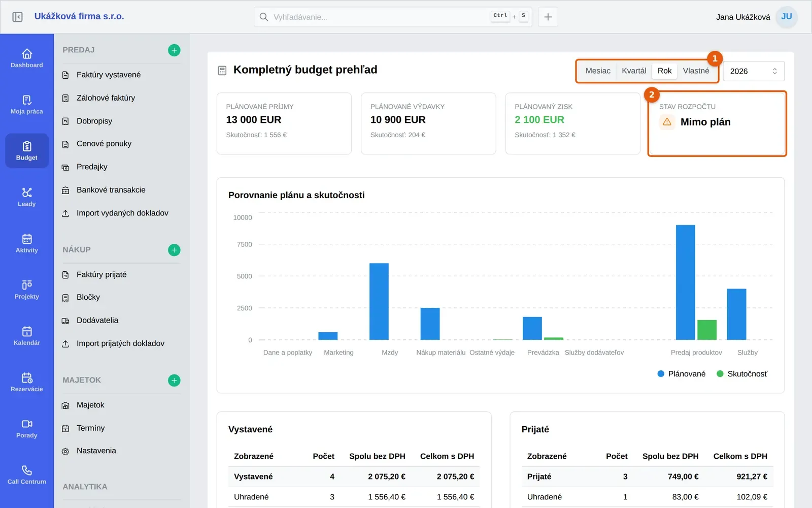Select the Vlastné period tab
812x508 pixels.
tap(696, 71)
